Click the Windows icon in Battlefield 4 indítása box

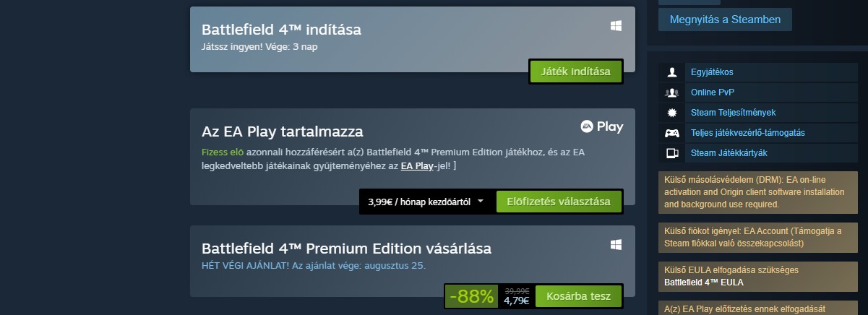(x=616, y=26)
